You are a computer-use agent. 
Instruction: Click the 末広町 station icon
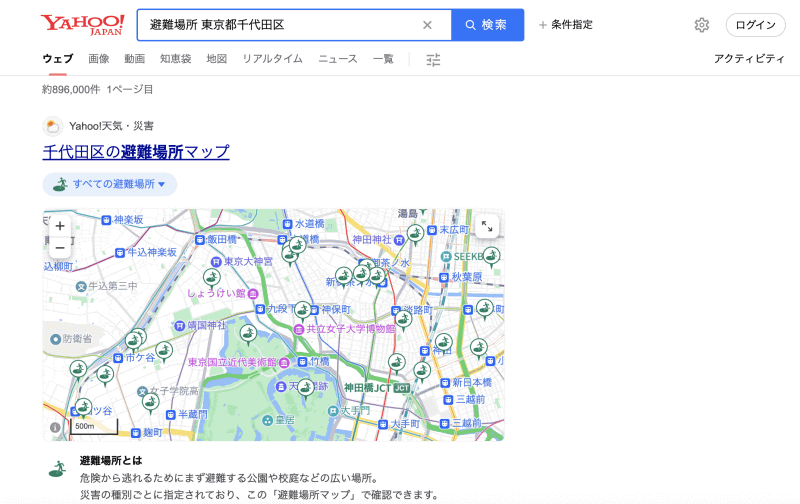pos(432,230)
